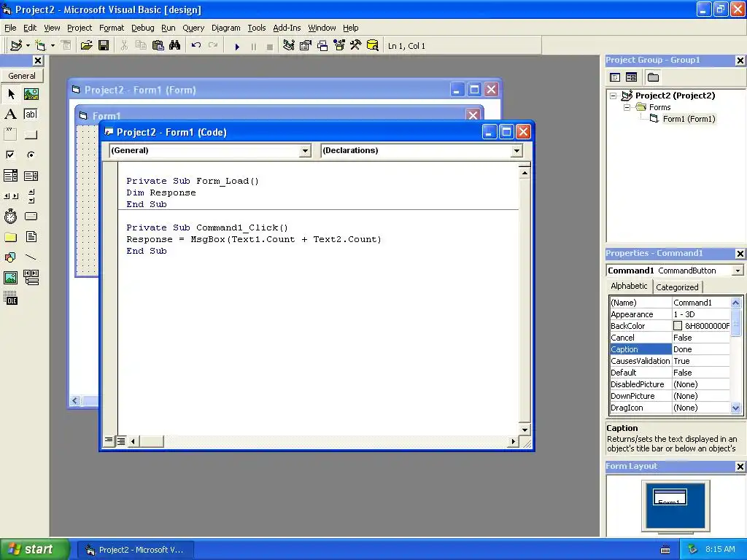
Task: Click the Caption property value Done
Action: [700, 349]
